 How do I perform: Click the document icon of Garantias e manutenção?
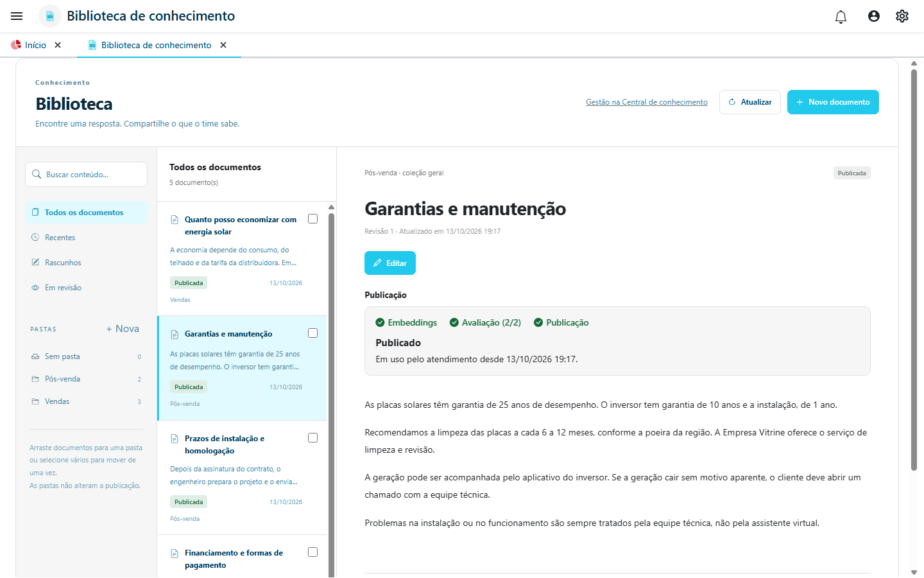pos(175,334)
